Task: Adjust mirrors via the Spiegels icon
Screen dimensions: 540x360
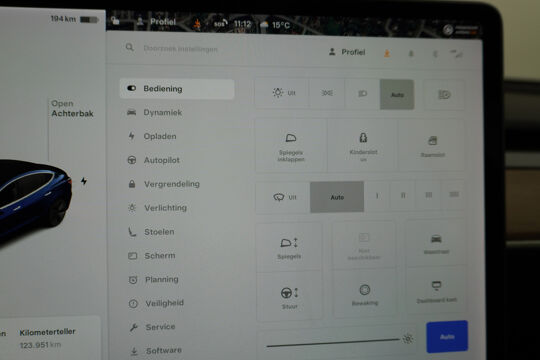Action: click(289, 247)
